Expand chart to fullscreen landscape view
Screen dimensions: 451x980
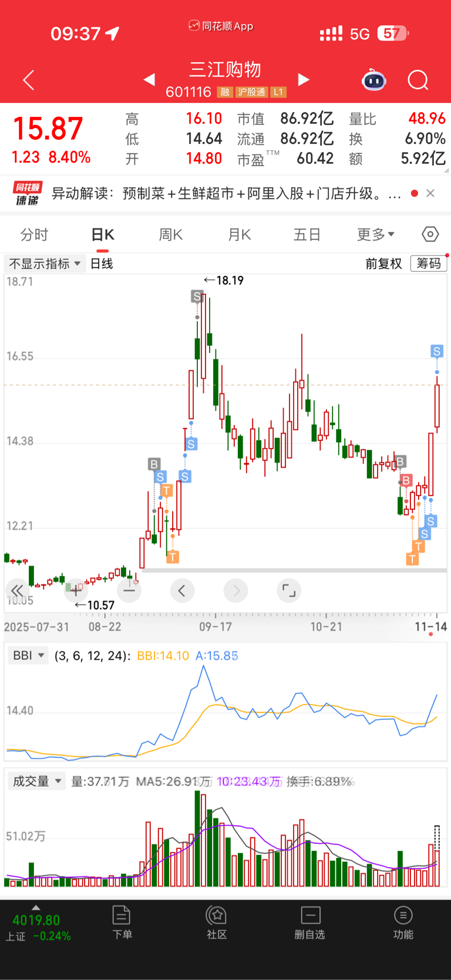coord(289,591)
